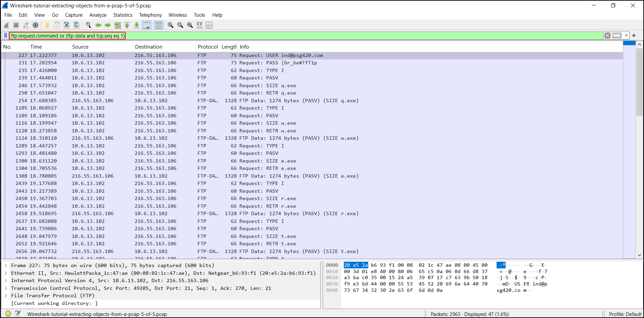This screenshot has width=644, height=318.
Task: Reload this capture file icon
Action: pyautogui.click(x=76, y=25)
